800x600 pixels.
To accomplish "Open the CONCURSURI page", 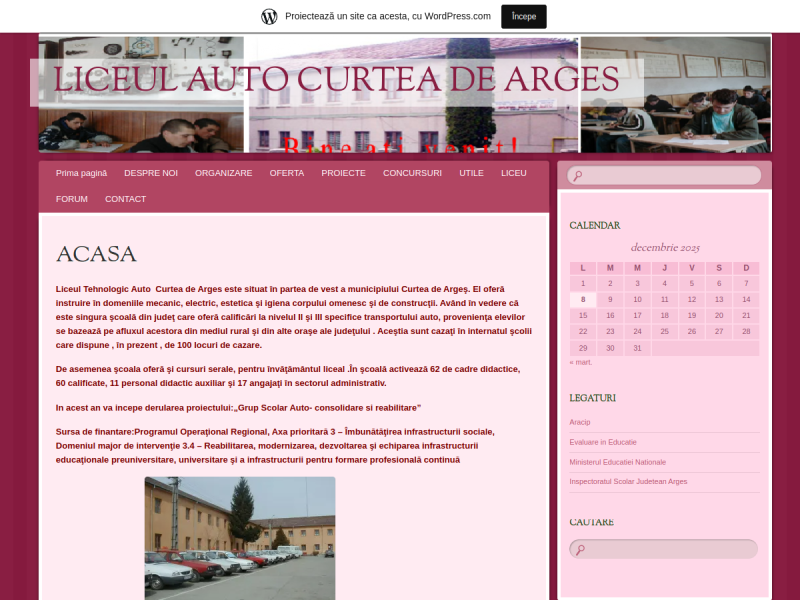I will coord(412,172).
